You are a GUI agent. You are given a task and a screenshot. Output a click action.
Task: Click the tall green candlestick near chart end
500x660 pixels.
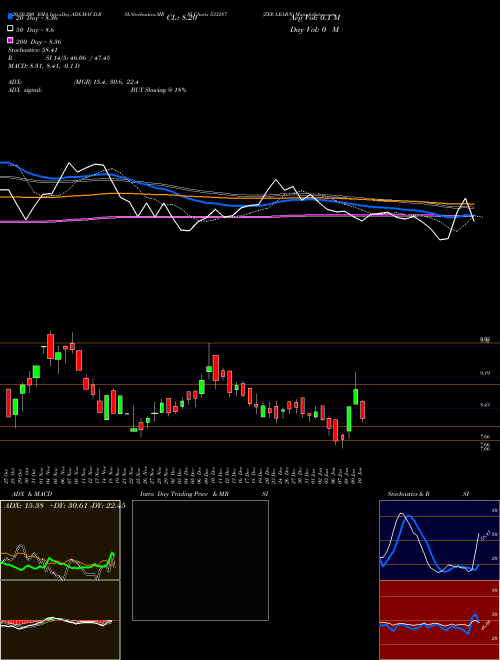[349, 418]
